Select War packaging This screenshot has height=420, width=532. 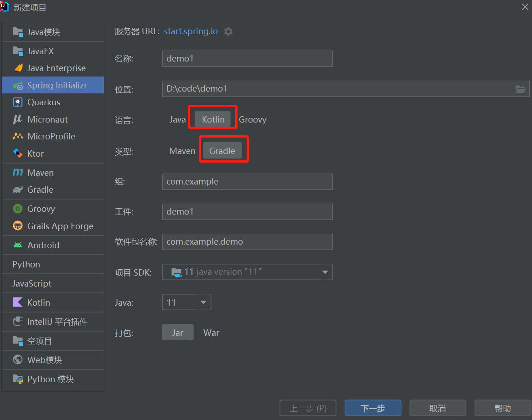coord(211,333)
